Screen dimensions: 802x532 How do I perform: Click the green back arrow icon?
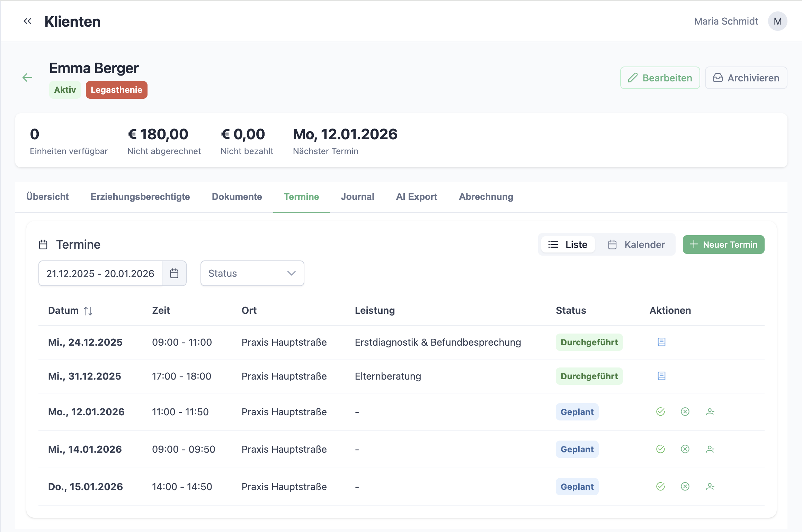point(27,78)
